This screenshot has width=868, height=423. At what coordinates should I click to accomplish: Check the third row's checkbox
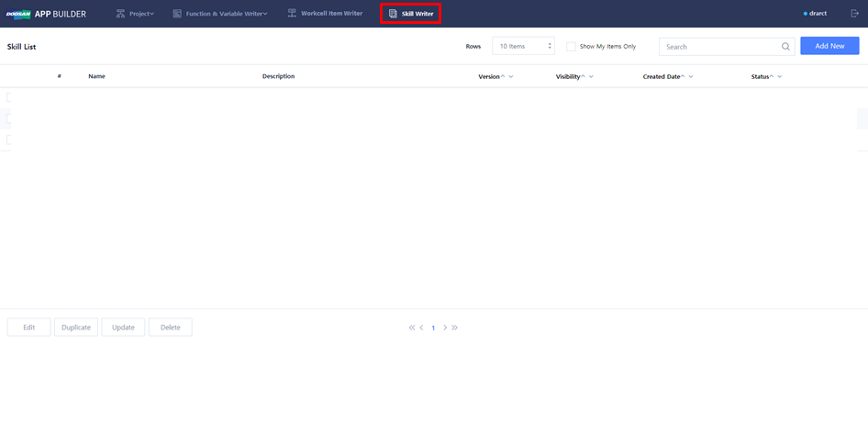pyautogui.click(x=10, y=139)
